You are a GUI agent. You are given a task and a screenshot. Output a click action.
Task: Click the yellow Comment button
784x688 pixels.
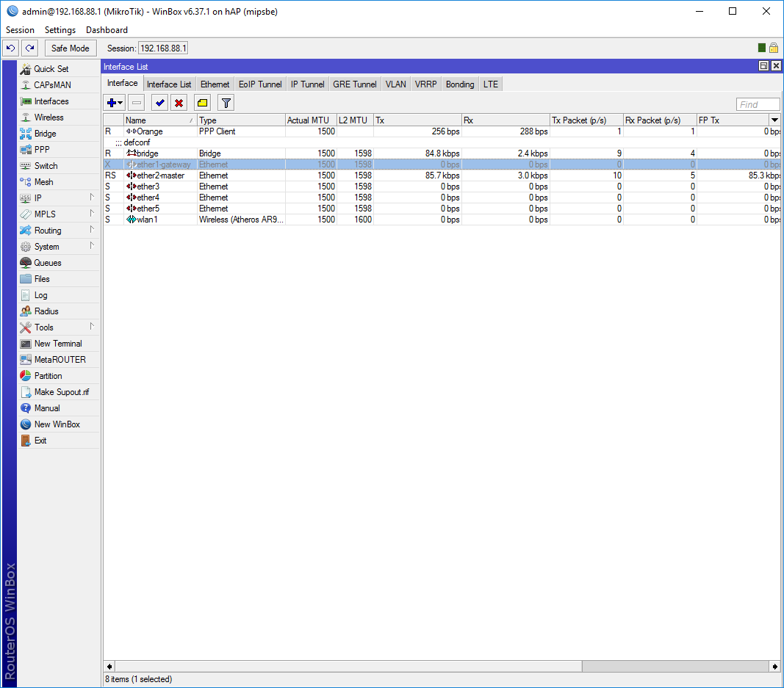pyautogui.click(x=203, y=103)
